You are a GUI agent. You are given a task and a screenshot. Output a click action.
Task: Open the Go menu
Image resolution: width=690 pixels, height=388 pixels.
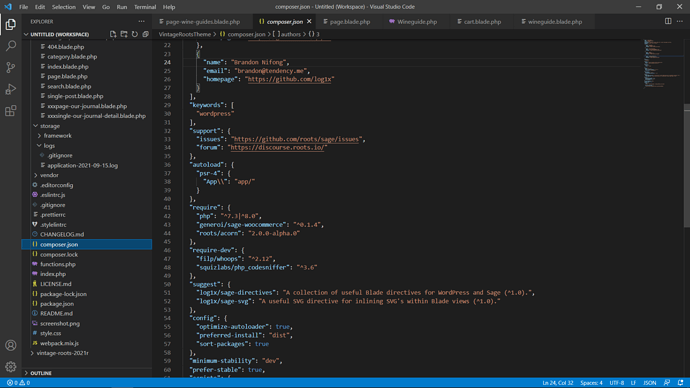point(106,7)
